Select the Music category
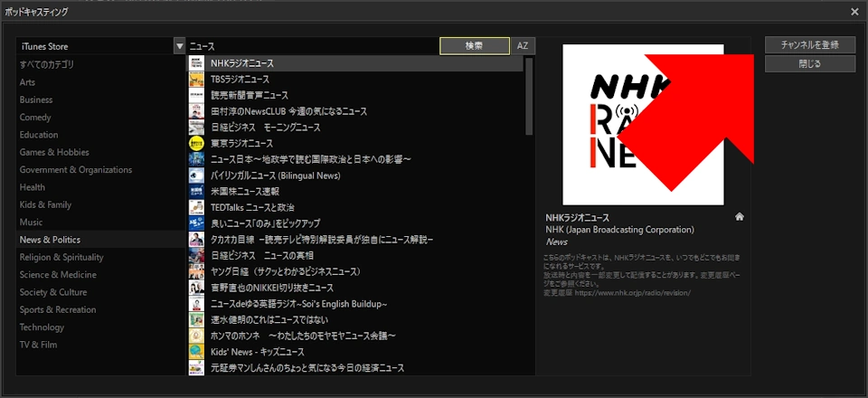The height and width of the screenshot is (398, 868). [100, 222]
